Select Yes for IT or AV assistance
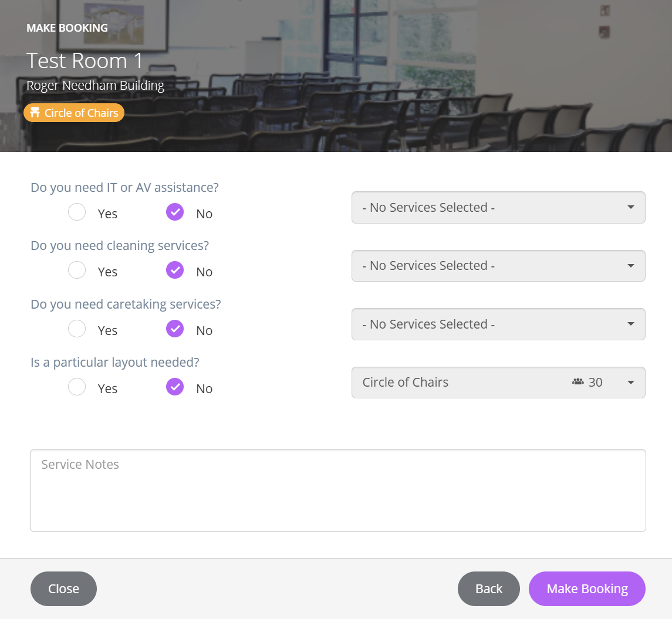 [x=77, y=212]
